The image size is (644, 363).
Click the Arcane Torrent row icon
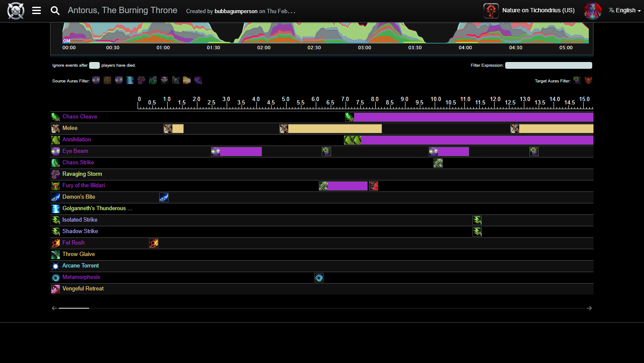point(56,266)
